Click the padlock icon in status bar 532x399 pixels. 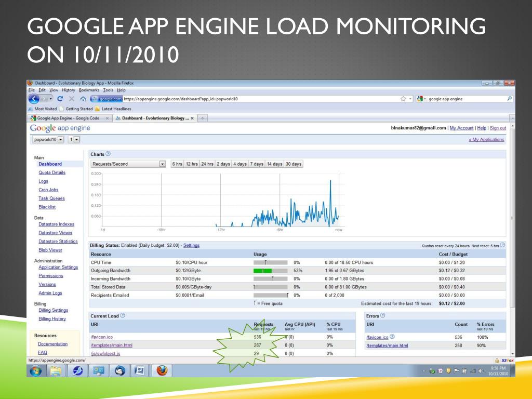497,361
